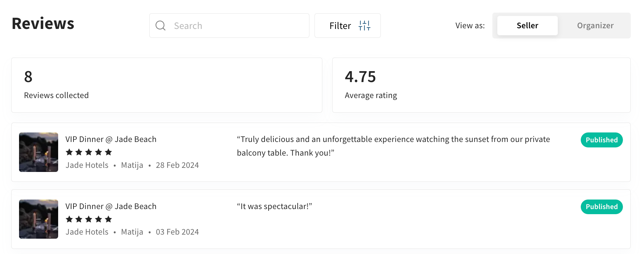Click the search magnifier icon
644x254 pixels.
point(160,26)
